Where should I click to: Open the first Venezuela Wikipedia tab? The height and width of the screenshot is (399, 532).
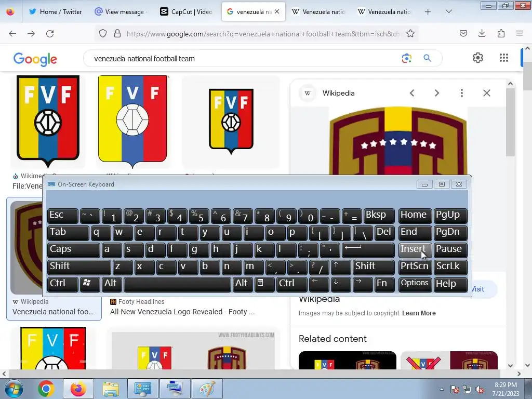(319, 11)
